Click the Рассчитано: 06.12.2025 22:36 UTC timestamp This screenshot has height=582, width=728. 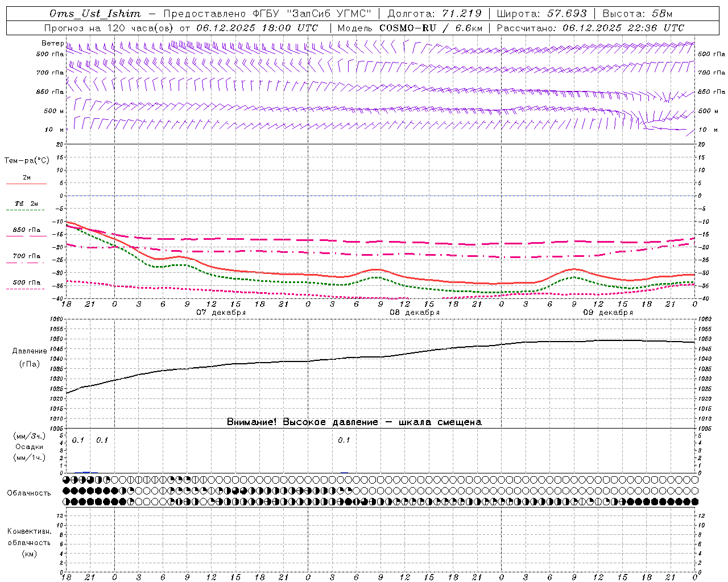click(x=590, y=28)
